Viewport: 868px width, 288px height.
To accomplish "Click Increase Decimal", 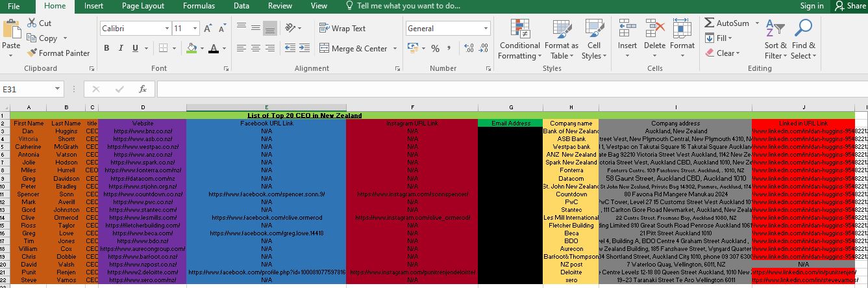I will (x=469, y=49).
